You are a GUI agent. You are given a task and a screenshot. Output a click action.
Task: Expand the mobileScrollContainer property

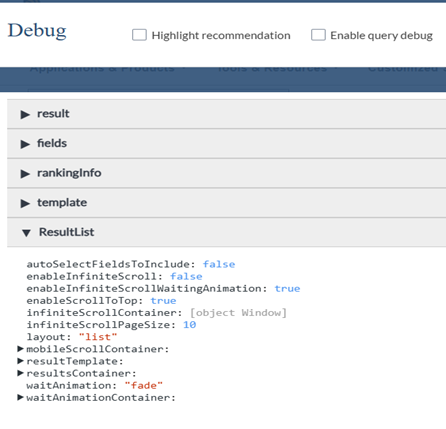pyautogui.click(x=20, y=349)
